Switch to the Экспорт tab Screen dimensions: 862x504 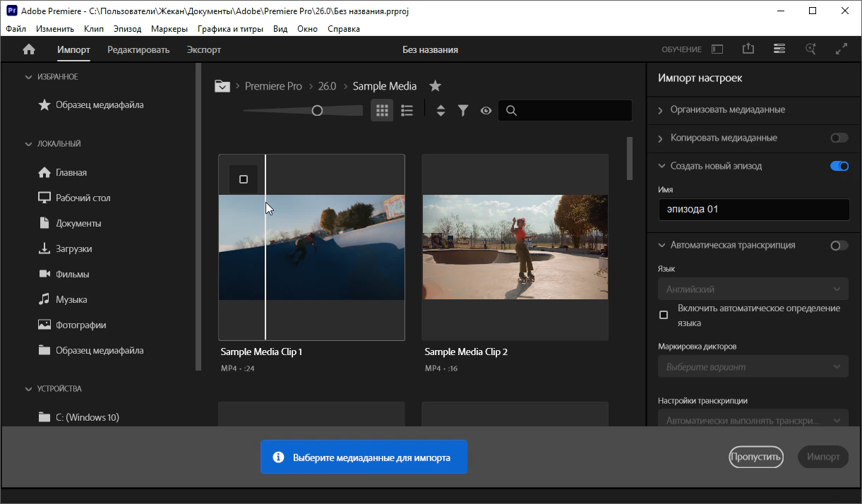coord(204,49)
